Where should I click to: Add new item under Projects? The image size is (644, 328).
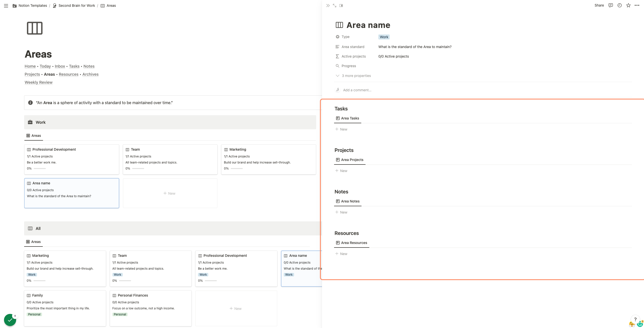(x=341, y=171)
